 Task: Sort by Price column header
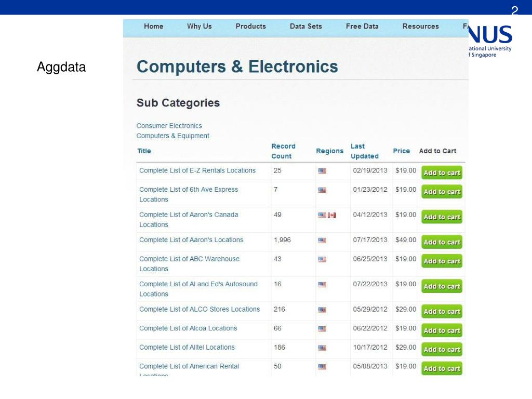(402, 151)
